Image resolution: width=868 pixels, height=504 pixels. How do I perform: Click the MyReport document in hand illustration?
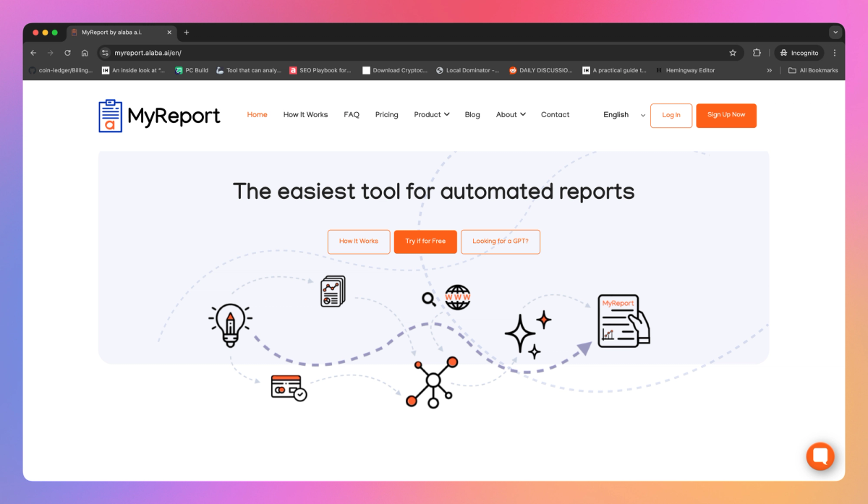pyautogui.click(x=624, y=320)
